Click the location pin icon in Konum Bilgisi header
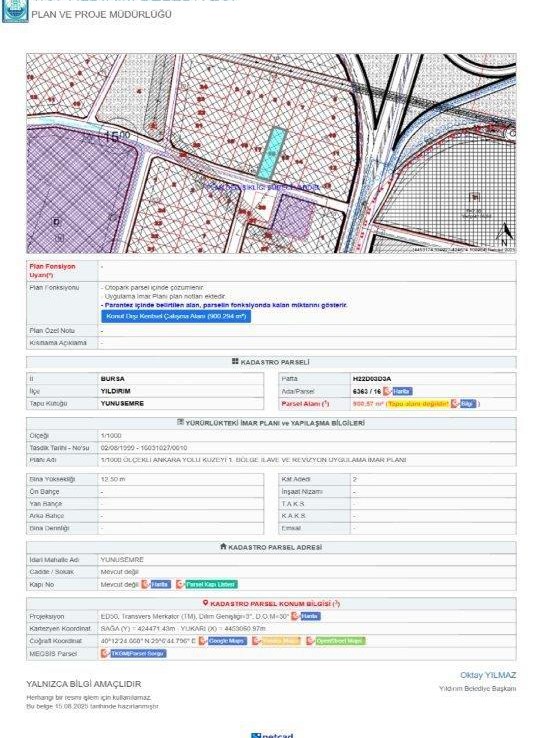This screenshot has height=738, width=543. point(205,603)
